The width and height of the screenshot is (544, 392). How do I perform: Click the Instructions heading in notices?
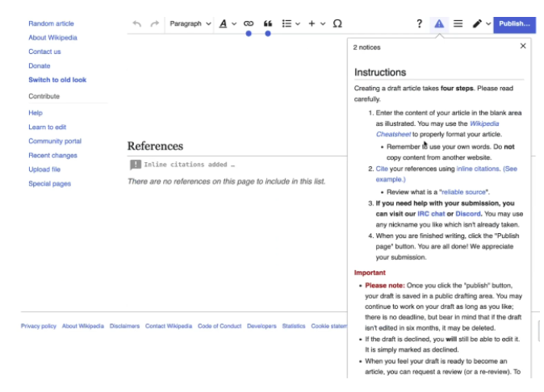coord(380,73)
